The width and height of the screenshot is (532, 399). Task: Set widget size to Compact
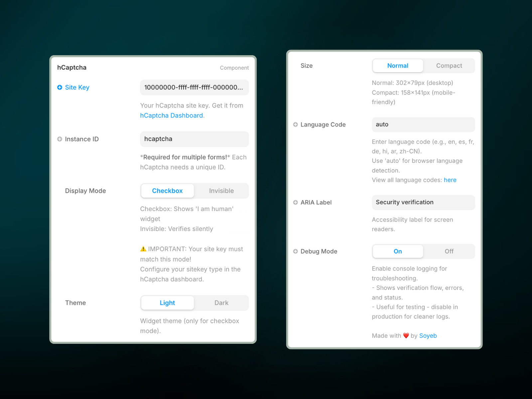click(449, 66)
